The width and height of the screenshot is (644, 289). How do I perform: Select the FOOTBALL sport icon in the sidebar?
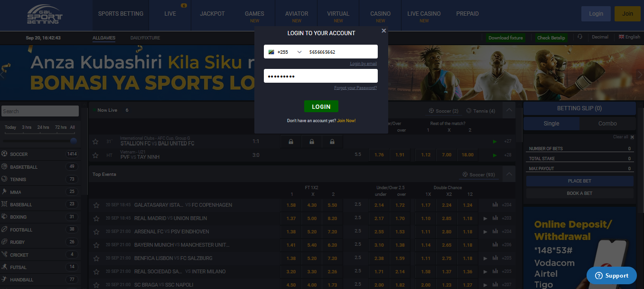[x=5, y=229]
